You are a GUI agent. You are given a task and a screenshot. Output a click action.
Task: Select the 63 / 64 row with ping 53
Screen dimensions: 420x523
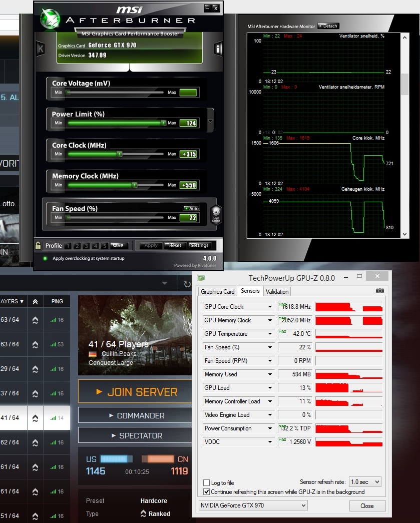(35, 344)
